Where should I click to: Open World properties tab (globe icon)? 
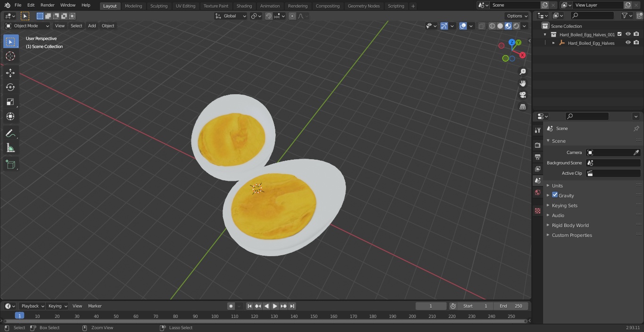point(537,192)
